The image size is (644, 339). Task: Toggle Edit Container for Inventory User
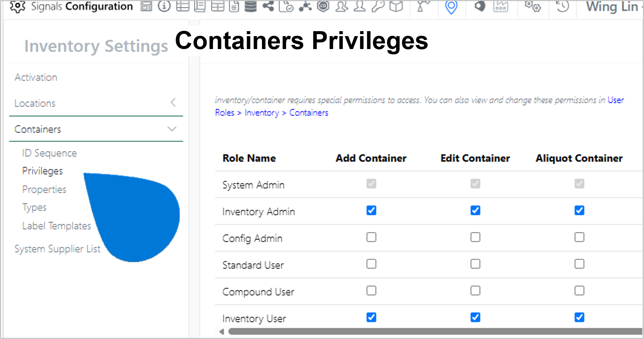click(475, 317)
